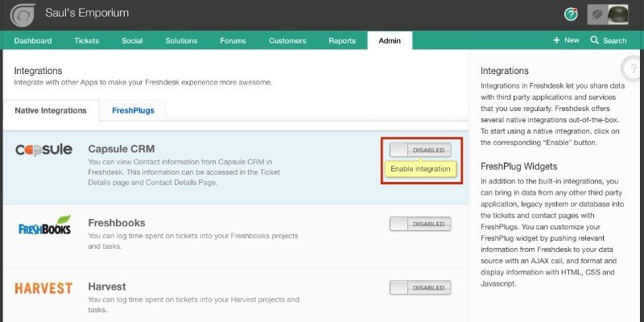Click the user profile avatar thumbnail
Viewport: 644px width, 322px height.
[617, 14]
